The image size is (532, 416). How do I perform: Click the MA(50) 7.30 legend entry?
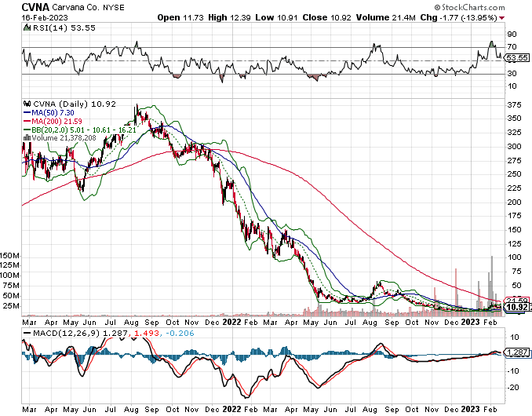(49, 113)
